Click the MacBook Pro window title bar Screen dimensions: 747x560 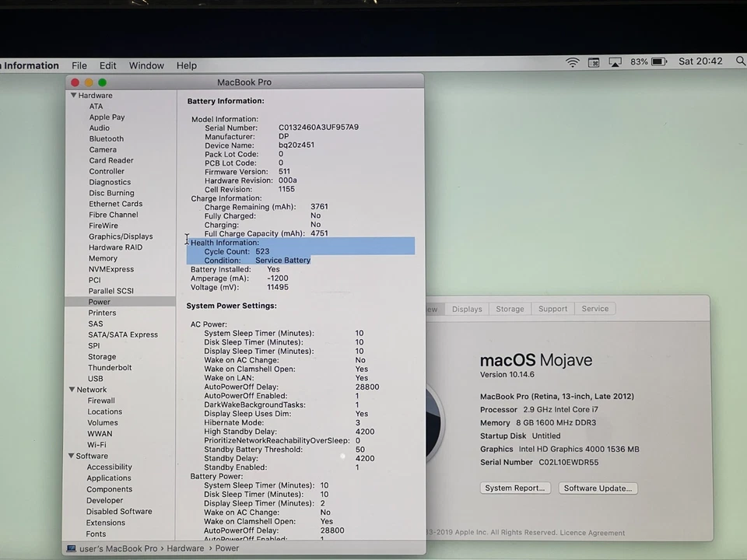[244, 82]
